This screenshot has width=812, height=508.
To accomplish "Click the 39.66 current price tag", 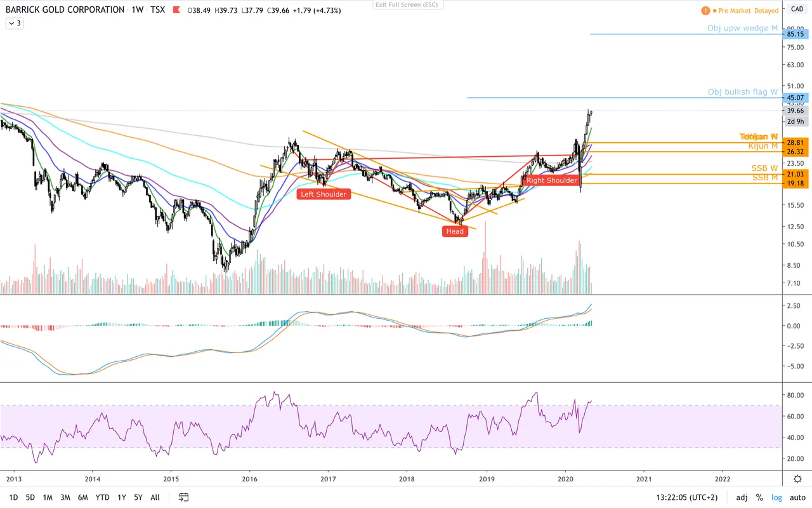I will coord(796,110).
